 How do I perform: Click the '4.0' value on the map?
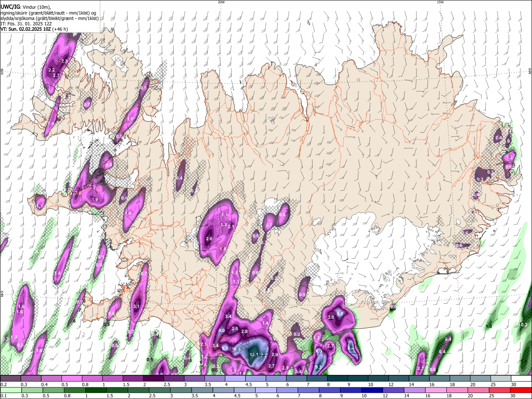coord(222,331)
